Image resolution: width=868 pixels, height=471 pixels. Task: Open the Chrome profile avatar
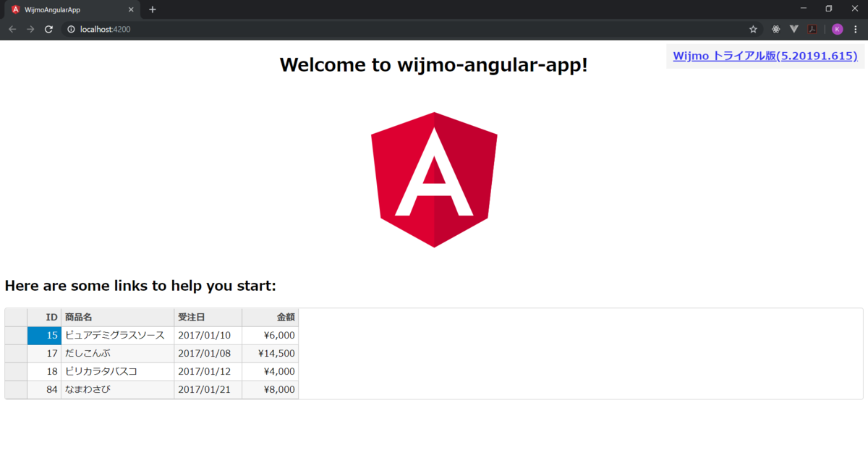838,29
